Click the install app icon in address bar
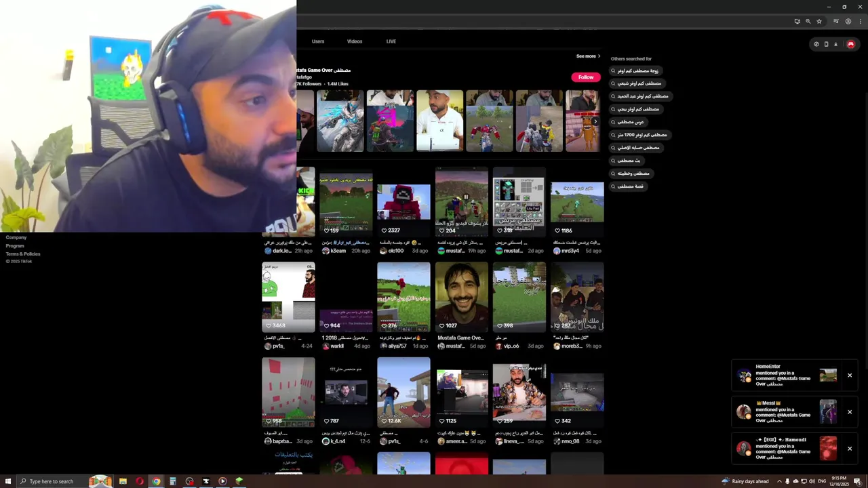 (797, 21)
